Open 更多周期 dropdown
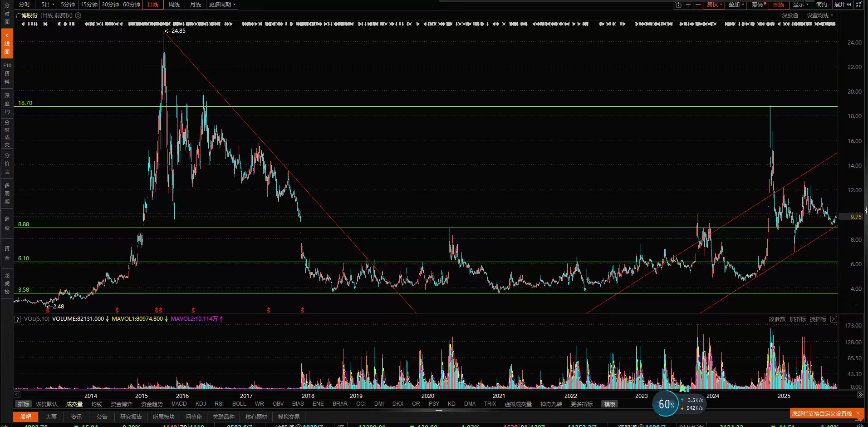The width and height of the screenshot is (868, 427). (222, 5)
